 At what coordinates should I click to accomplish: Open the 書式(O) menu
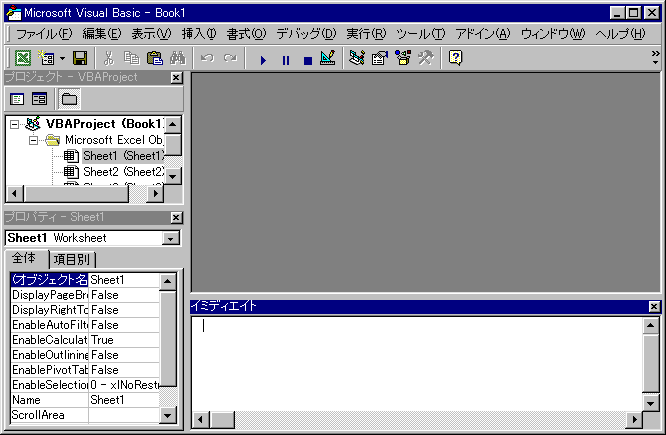(x=246, y=34)
